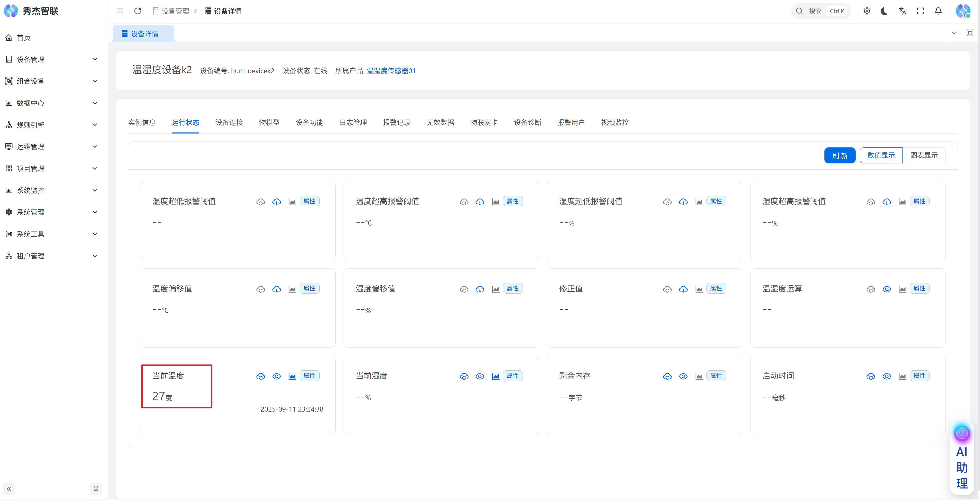
Task: Open tab list dropdown chevron at top right
Action: (953, 33)
